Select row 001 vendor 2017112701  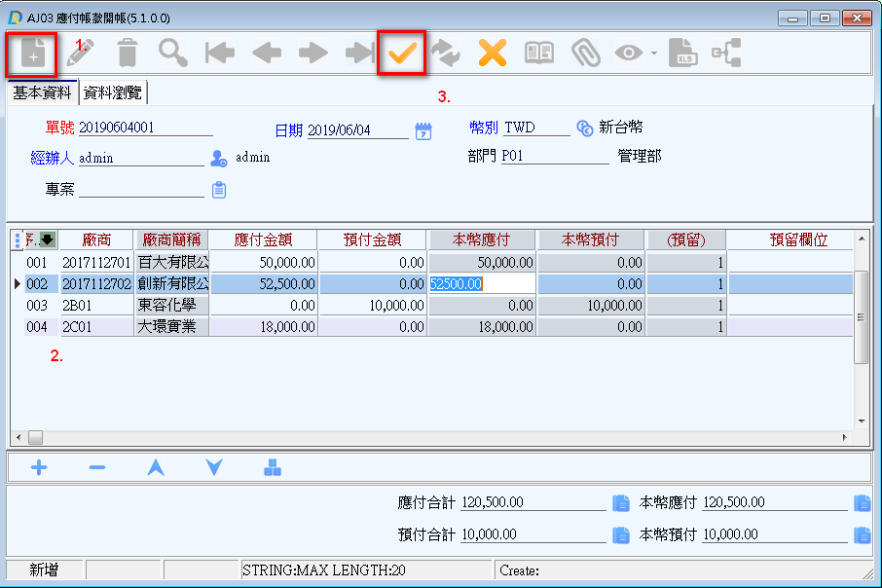(96, 262)
